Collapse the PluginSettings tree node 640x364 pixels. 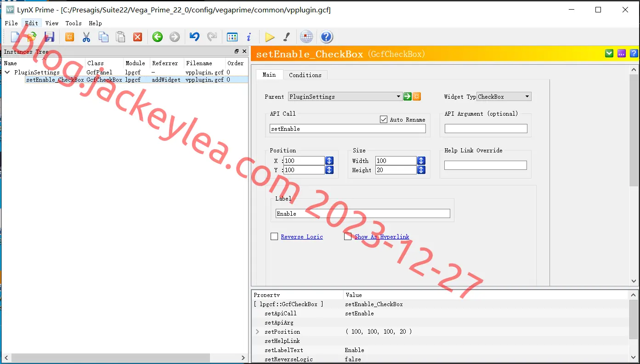pos(7,72)
